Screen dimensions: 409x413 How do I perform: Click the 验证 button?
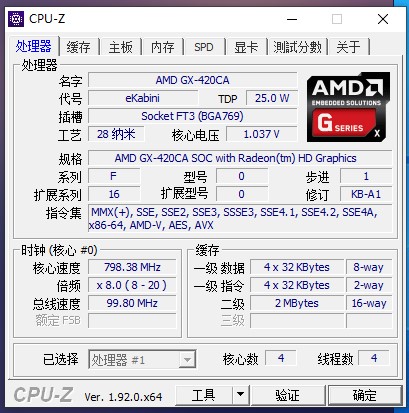tap(288, 395)
